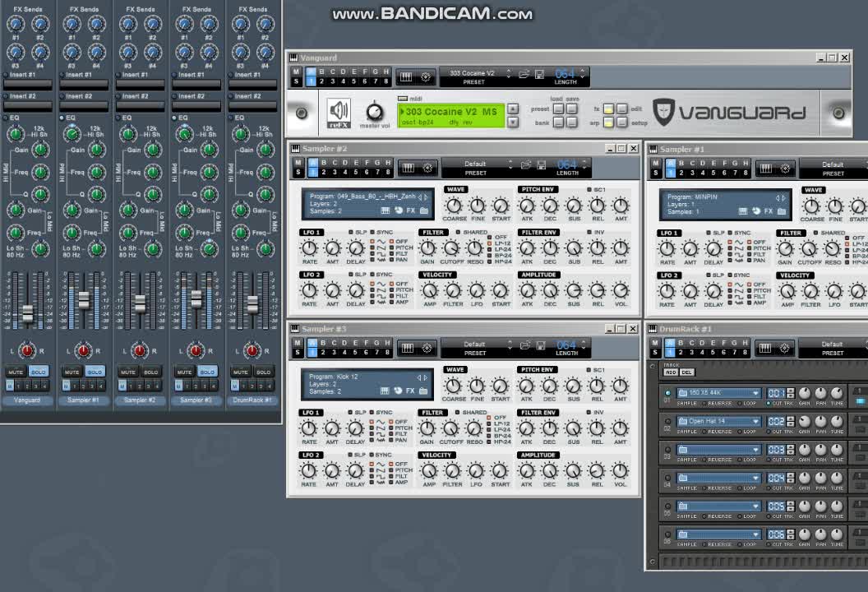Select pattern B in the Vanguard window
This screenshot has height=592, width=868.
tap(321, 72)
